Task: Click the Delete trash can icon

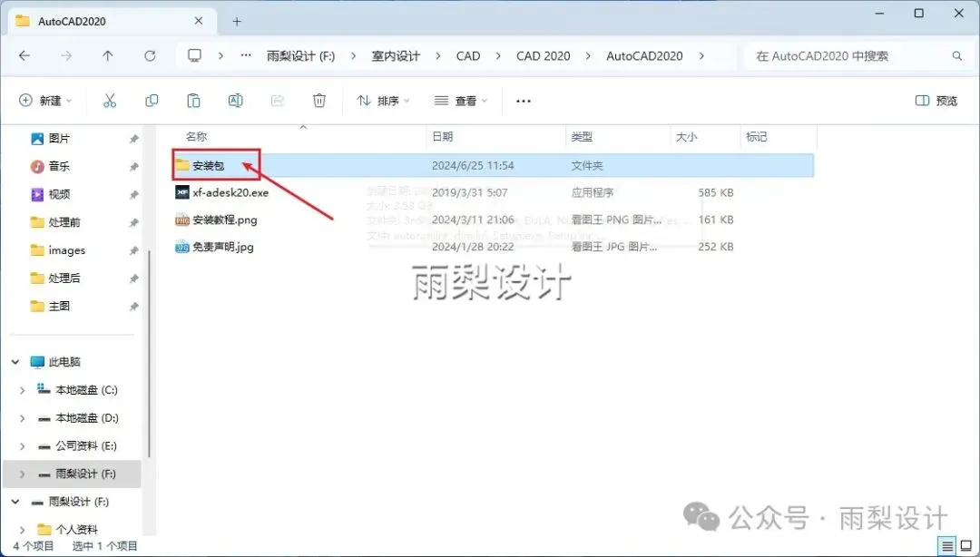Action: point(319,101)
